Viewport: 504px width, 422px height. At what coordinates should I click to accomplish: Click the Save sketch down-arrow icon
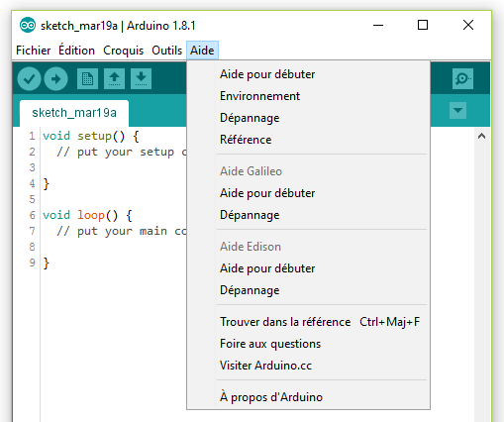(x=141, y=79)
